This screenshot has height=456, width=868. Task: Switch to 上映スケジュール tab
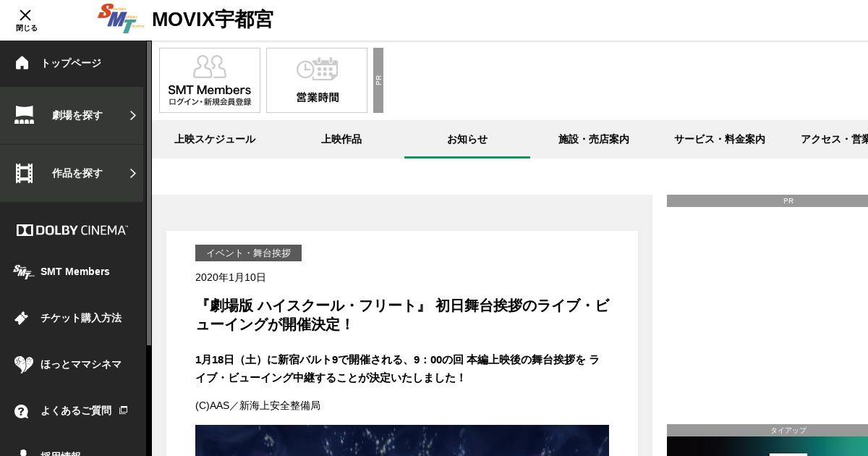click(215, 139)
